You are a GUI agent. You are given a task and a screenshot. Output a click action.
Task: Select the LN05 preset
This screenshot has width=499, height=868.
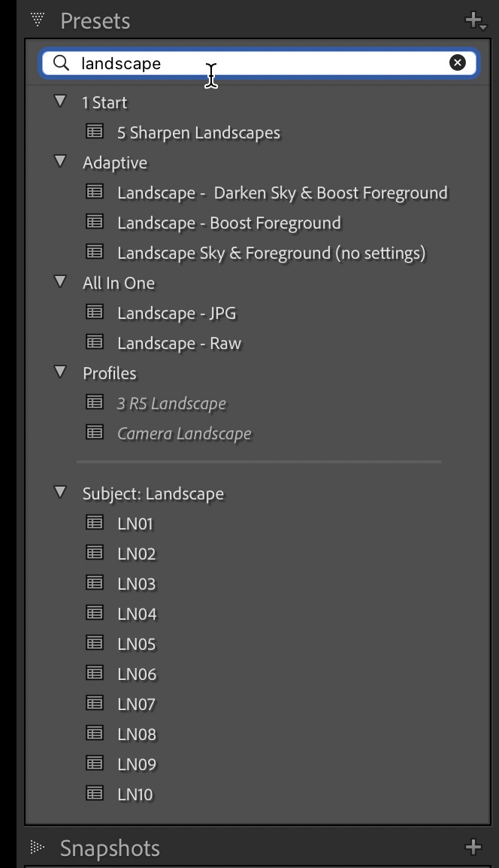[x=135, y=643]
